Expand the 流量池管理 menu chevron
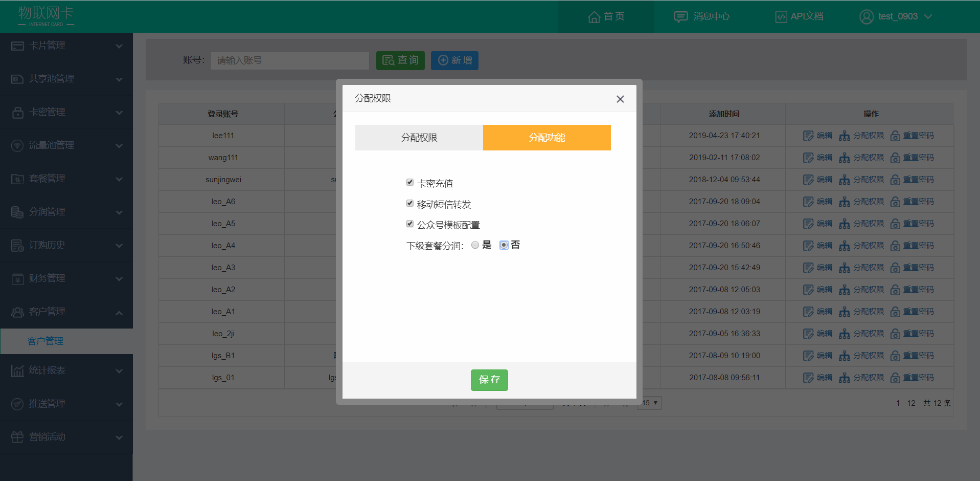The height and width of the screenshot is (481, 980). (x=119, y=146)
